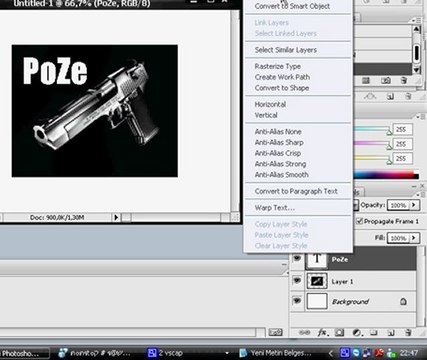This screenshot has width=427, height=360.
Task: Choose Anti-Alias Smooth
Action: (x=282, y=175)
